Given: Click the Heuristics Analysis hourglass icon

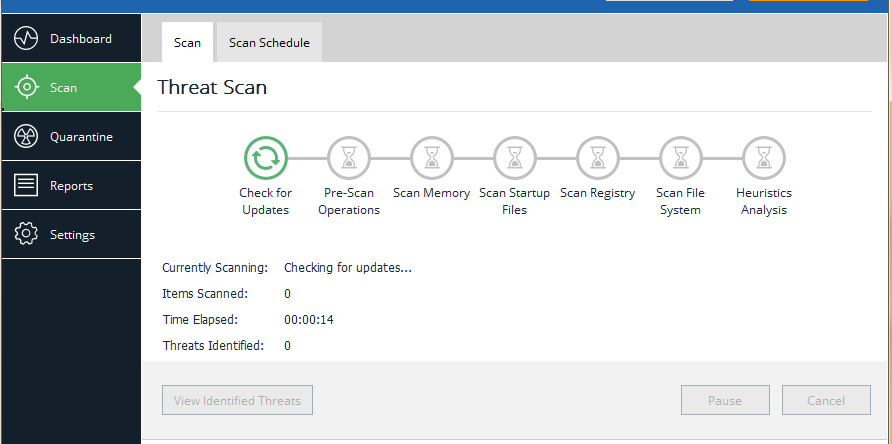Looking at the screenshot, I should pos(764,158).
